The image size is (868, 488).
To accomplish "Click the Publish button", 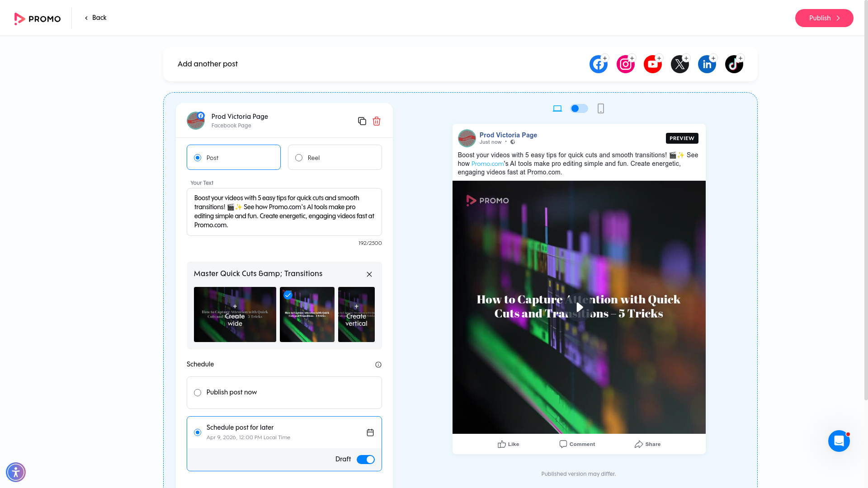I will pyautogui.click(x=824, y=18).
